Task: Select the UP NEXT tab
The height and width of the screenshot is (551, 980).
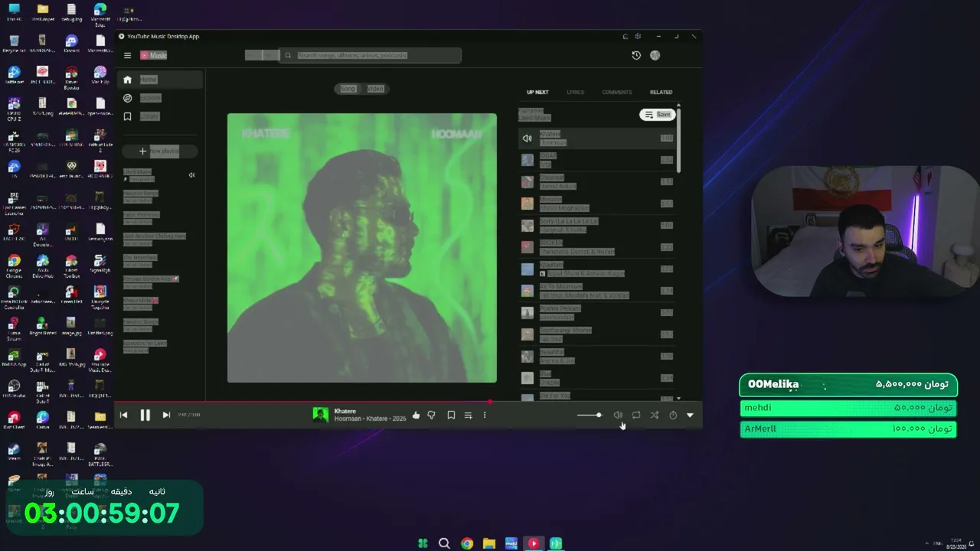Action: tap(537, 92)
